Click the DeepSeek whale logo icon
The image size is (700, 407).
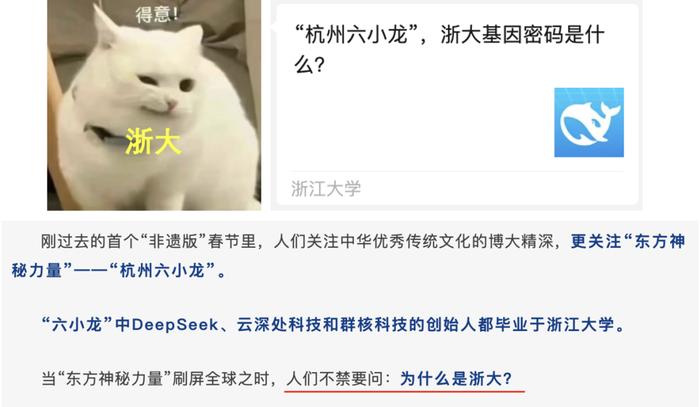tap(589, 122)
